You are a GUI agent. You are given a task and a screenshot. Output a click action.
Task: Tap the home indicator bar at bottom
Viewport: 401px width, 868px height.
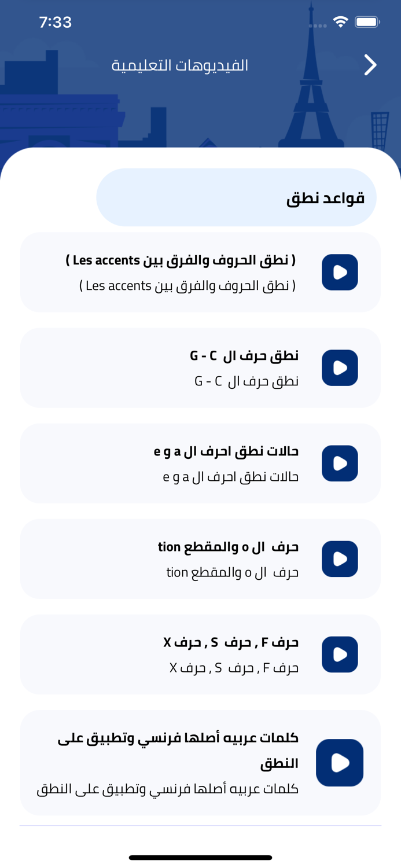tap(200, 858)
